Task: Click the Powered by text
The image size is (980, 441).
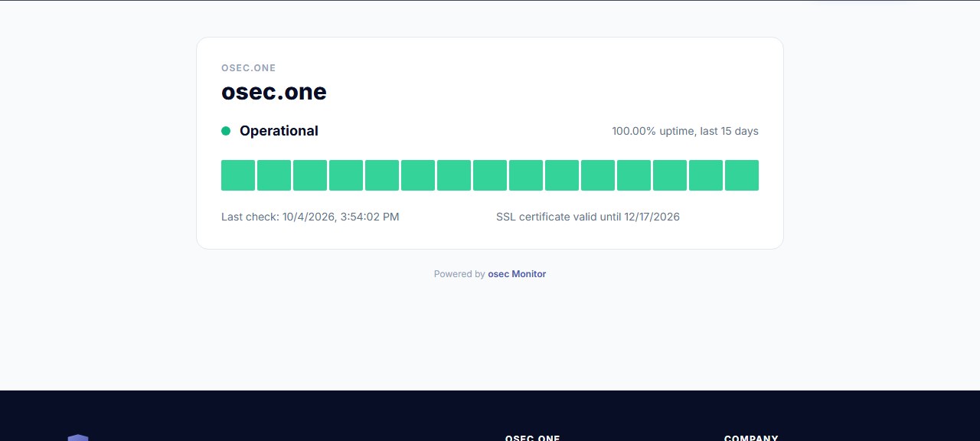Action: [459, 274]
